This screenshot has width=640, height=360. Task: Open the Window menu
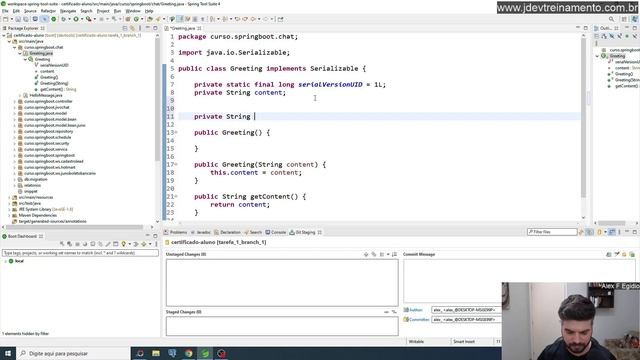click(x=133, y=11)
